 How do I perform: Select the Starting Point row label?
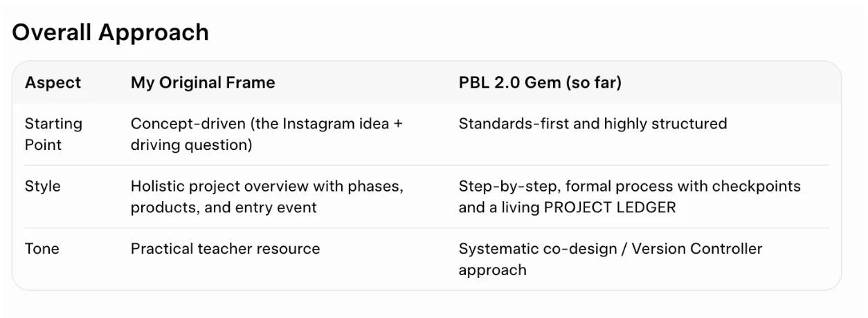[53, 134]
